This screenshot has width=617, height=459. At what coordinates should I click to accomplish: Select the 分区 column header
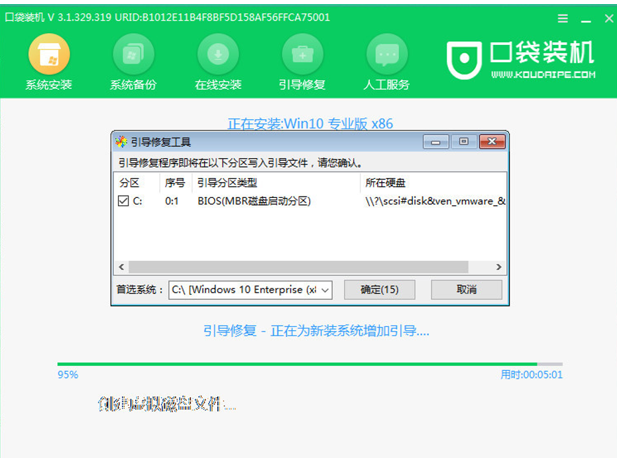click(129, 183)
